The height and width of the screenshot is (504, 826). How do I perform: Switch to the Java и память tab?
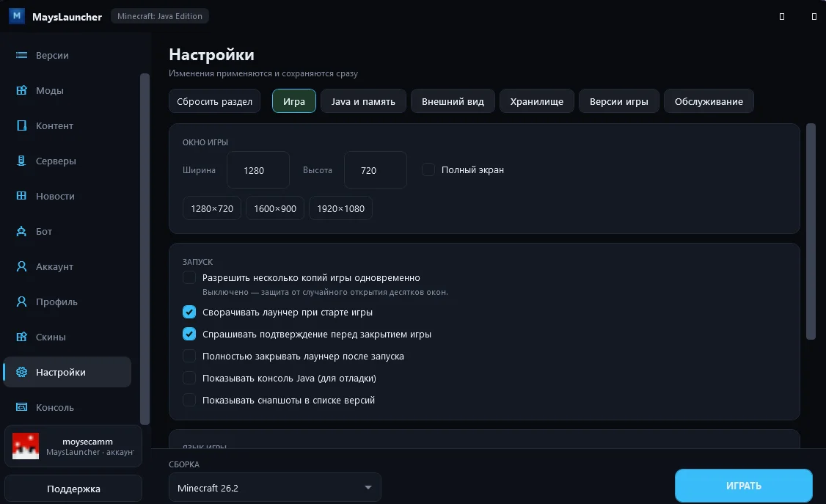click(363, 101)
